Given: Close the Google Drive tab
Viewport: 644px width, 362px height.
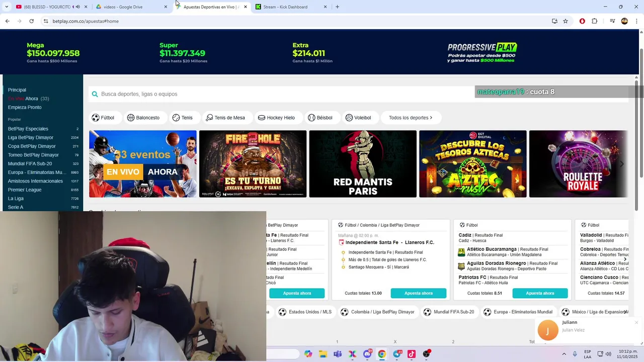Looking at the screenshot, I should (166, 7).
